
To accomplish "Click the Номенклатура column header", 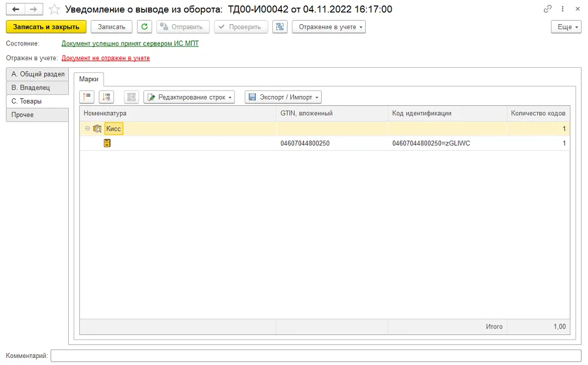I will [178, 114].
